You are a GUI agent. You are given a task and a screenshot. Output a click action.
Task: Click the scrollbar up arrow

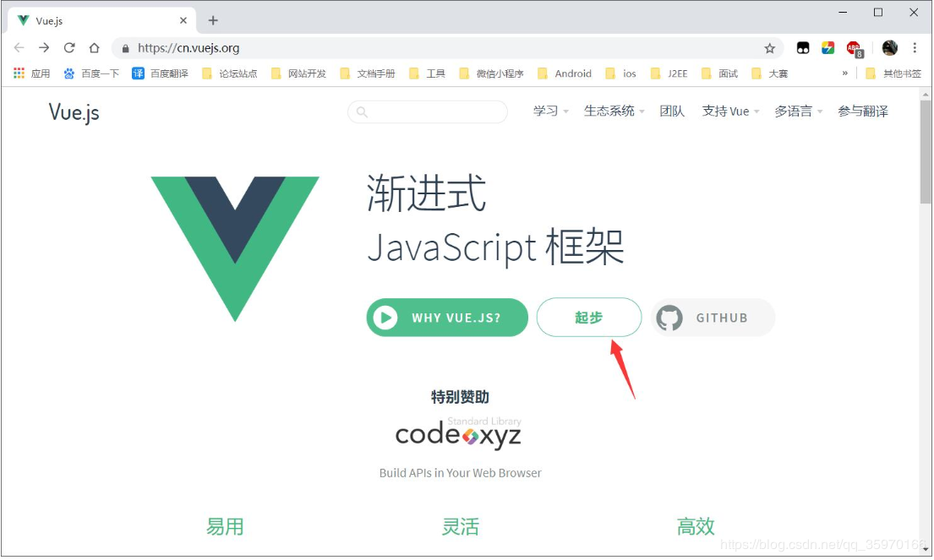(x=925, y=94)
